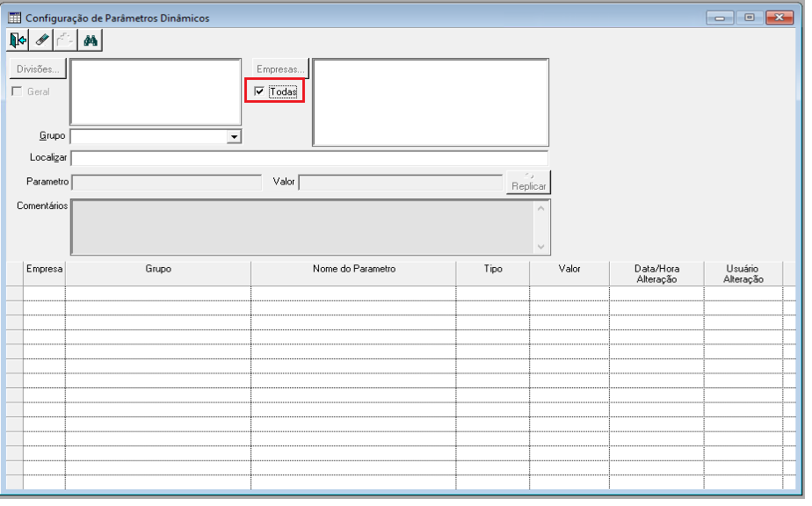
Task: Click the Replicar button
Action: click(x=528, y=183)
